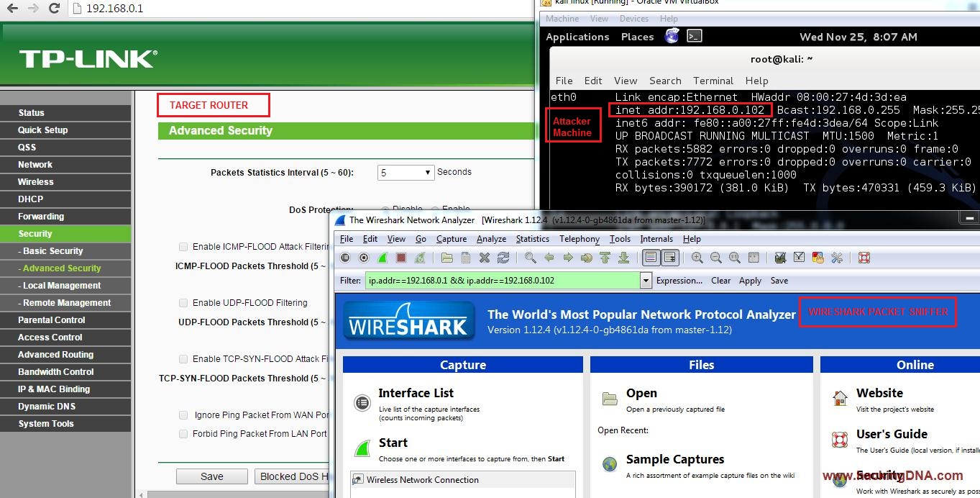Open Kali Applications menu

click(577, 37)
